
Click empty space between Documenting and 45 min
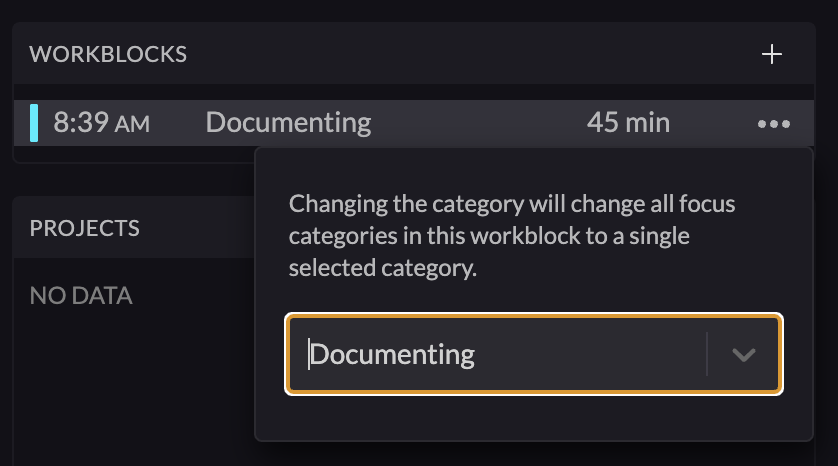point(480,123)
